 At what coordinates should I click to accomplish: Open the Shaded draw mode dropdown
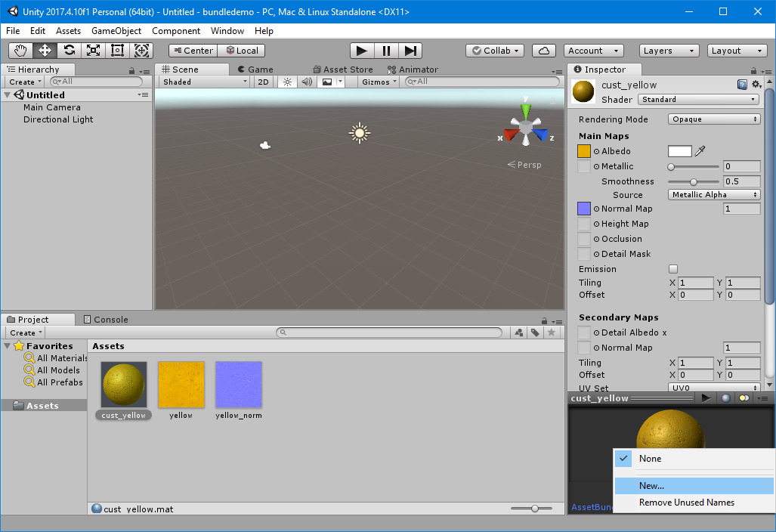click(205, 82)
